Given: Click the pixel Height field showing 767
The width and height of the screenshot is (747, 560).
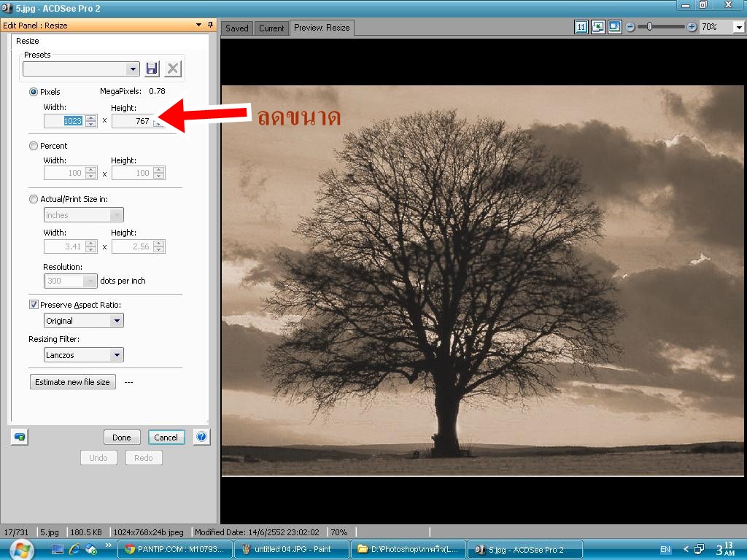Looking at the screenshot, I should click(x=132, y=121).
